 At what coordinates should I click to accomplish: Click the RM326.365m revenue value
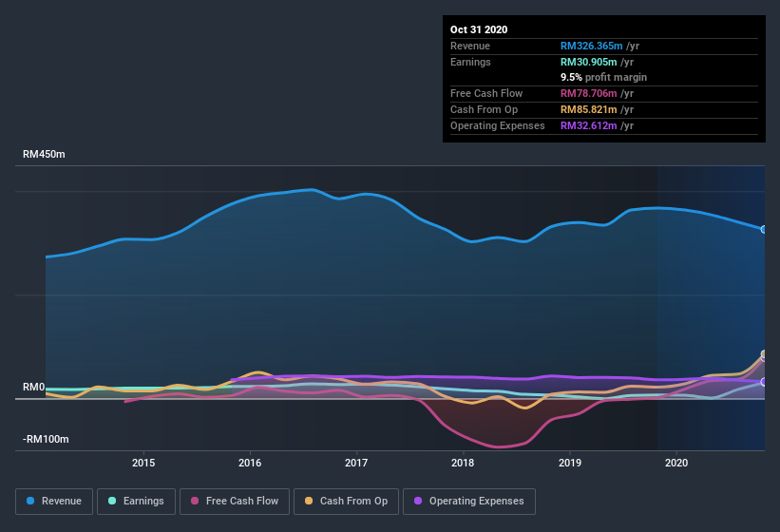coord(592,46)
